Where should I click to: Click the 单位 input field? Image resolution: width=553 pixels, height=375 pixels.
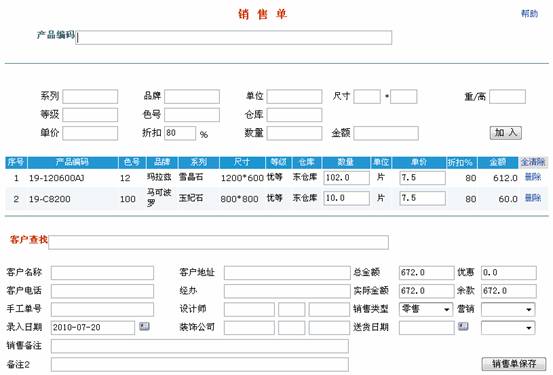(294, 97)
